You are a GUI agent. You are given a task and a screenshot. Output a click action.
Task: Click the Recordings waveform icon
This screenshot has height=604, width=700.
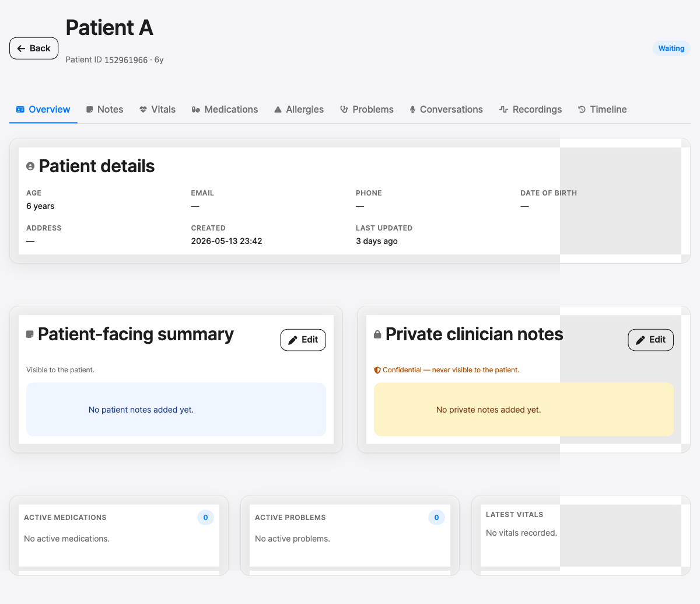504,109
